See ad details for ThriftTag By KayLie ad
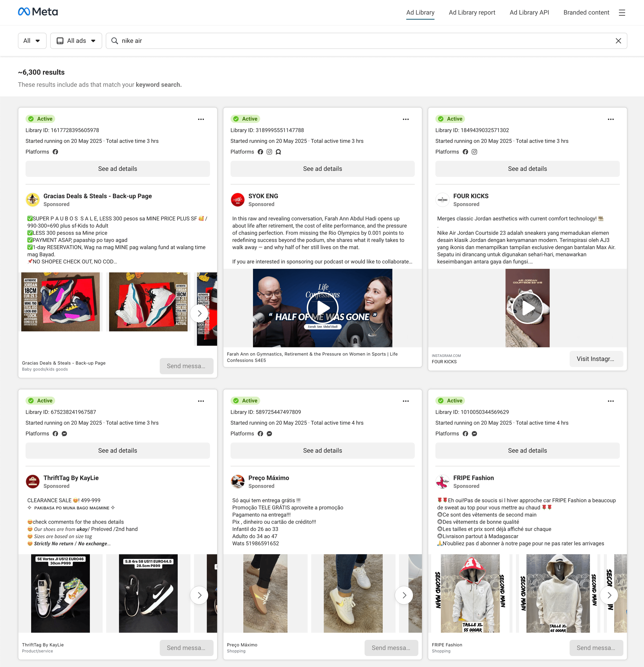This screenshot has width=644, height=667. (118, 451)
